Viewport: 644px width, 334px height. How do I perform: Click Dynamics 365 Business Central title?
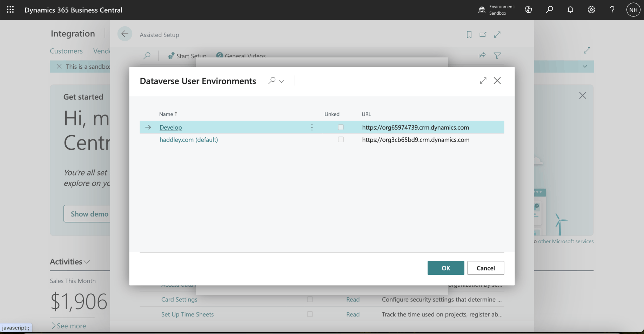(73, 10)
